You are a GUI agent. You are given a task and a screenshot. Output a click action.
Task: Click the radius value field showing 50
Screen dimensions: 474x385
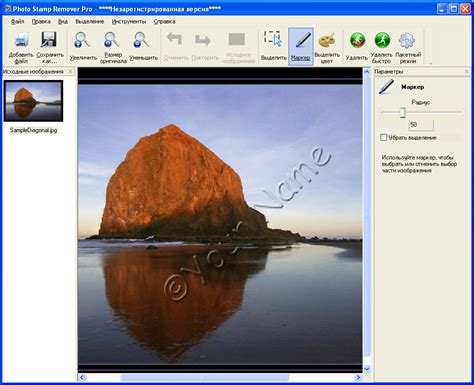point(421,125)
